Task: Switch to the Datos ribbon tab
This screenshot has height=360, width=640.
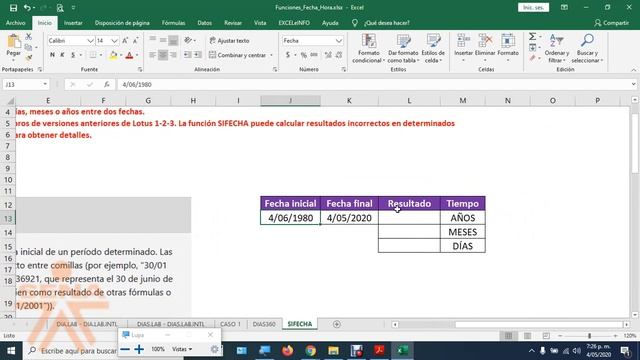Action: point(204,23)
